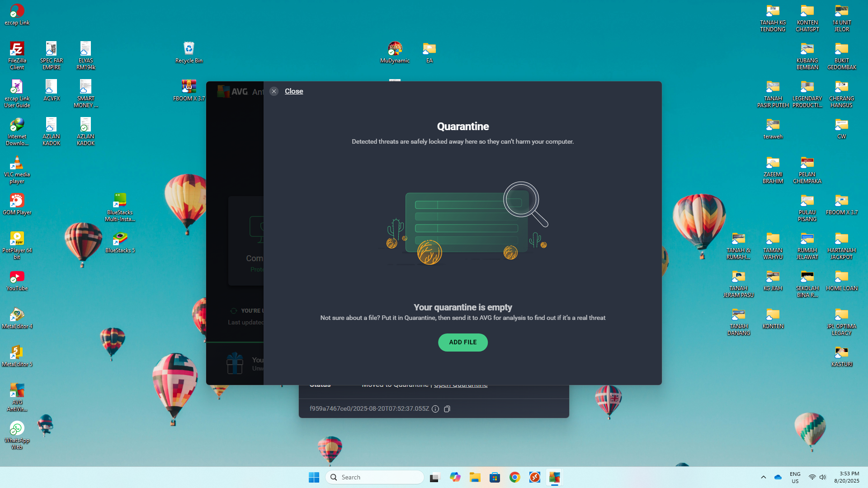Click the AVG icon in taskbar
This screenshot has height=488, width=868.
554,477
